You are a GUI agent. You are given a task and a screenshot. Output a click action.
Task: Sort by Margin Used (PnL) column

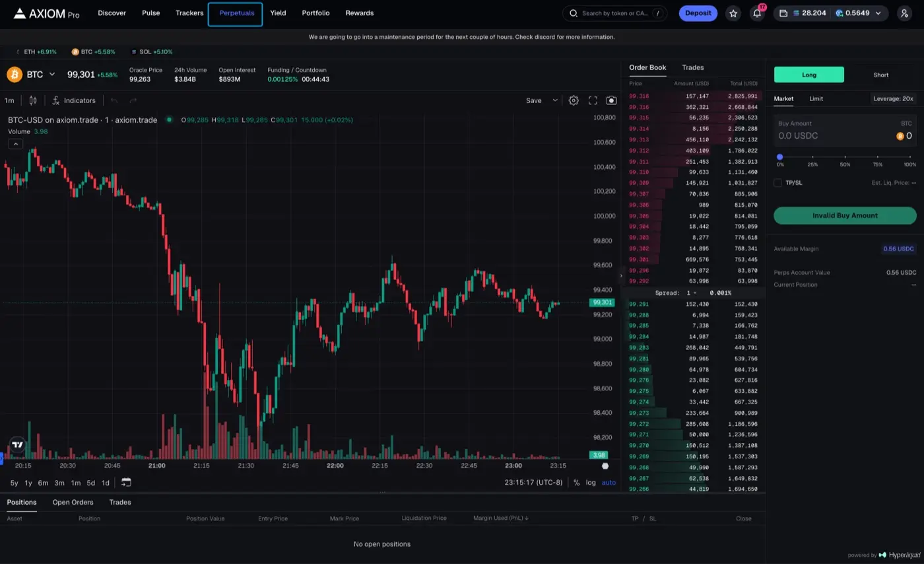(x=501, y=518)
